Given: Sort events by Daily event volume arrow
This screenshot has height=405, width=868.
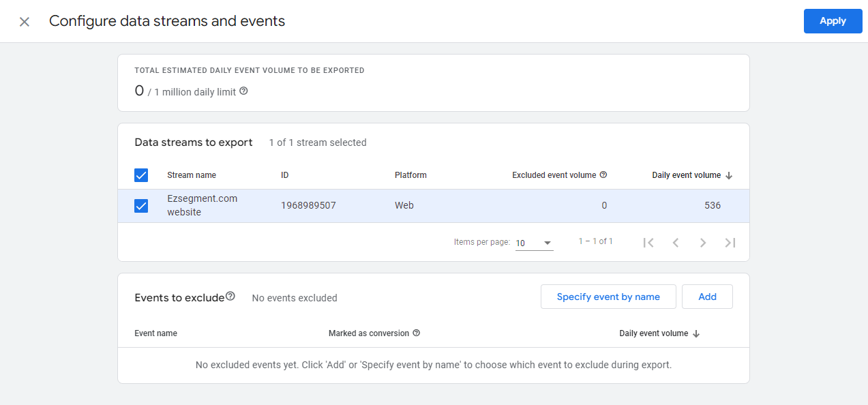Looking at the screenshot, I should click(695, 333).
